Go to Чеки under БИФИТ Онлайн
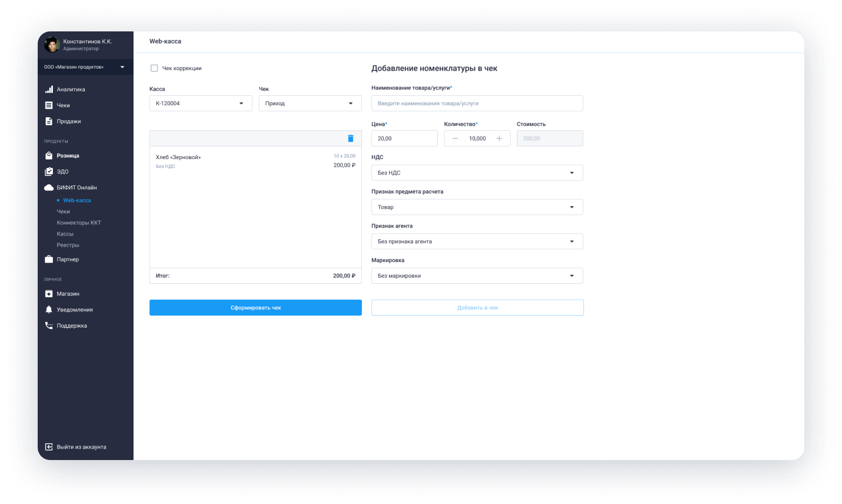This screenshot has height=504, width=842. 63,211
